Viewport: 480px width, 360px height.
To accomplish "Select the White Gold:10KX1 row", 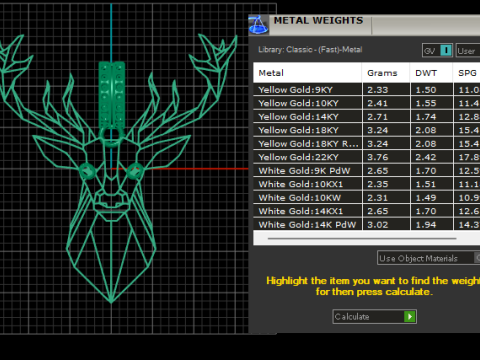I will [x=367, y=184].
